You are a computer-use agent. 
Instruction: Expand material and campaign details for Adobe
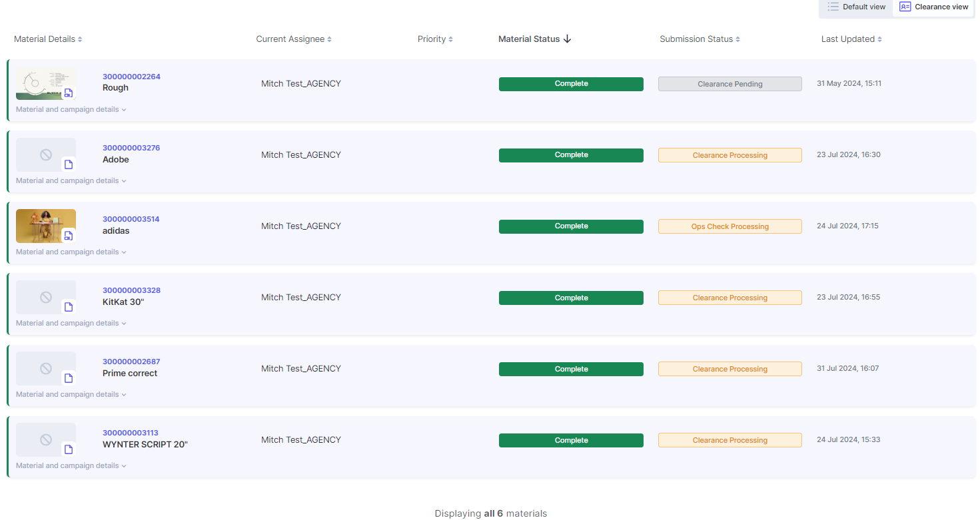click(71, 180)
